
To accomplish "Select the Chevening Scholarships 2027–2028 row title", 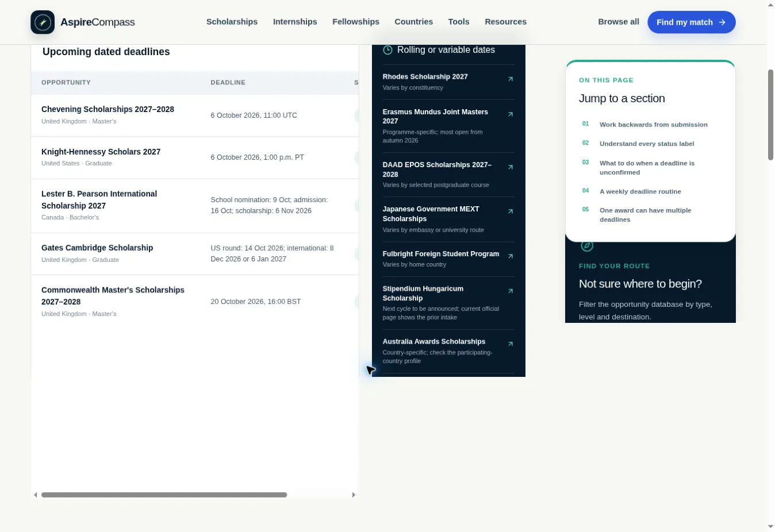I will tap(108, 109).
